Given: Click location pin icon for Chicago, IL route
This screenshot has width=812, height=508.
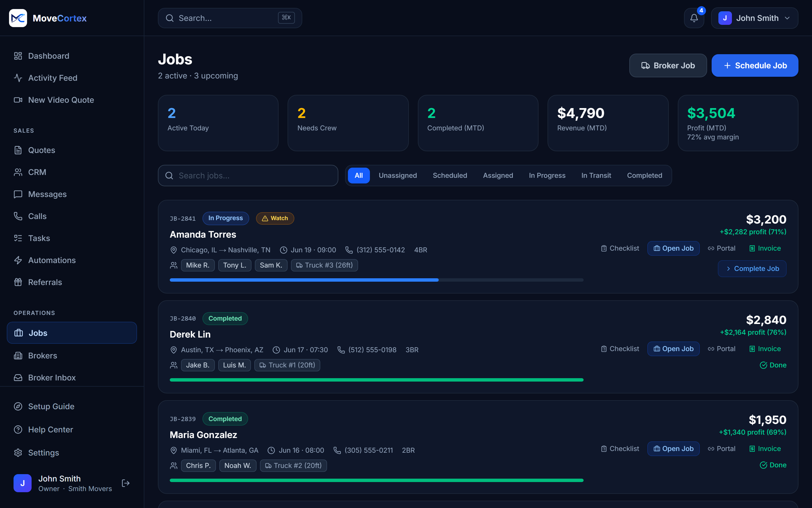Looking at the screenshot, I should [173, 250].
